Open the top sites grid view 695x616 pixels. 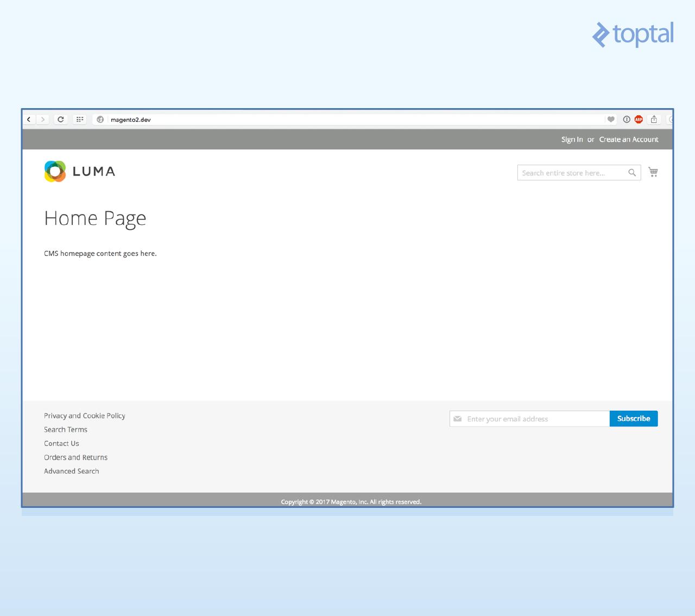[79, 119]
